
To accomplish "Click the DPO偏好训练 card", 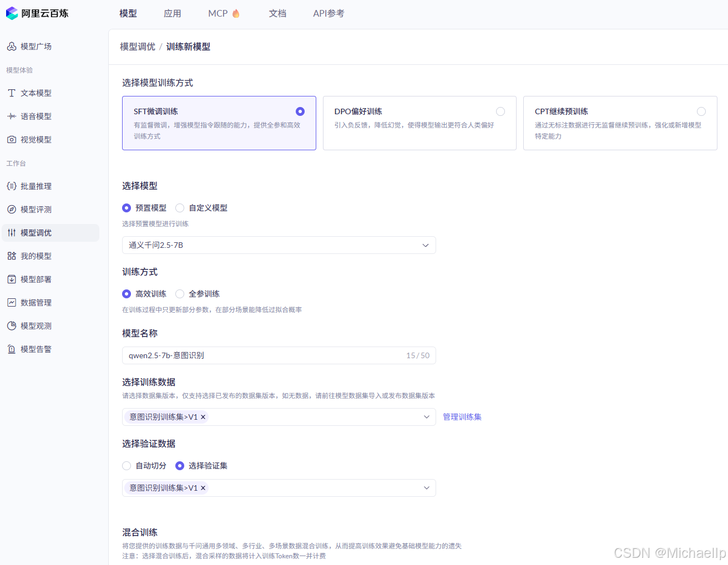I will pos(419,123).
